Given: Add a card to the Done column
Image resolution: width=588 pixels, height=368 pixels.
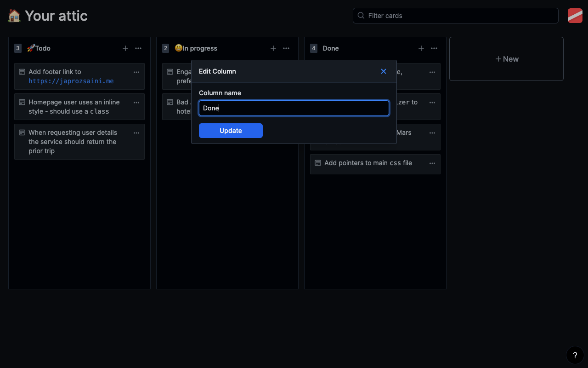Looking at the screenshot, I should coord(421,48).
